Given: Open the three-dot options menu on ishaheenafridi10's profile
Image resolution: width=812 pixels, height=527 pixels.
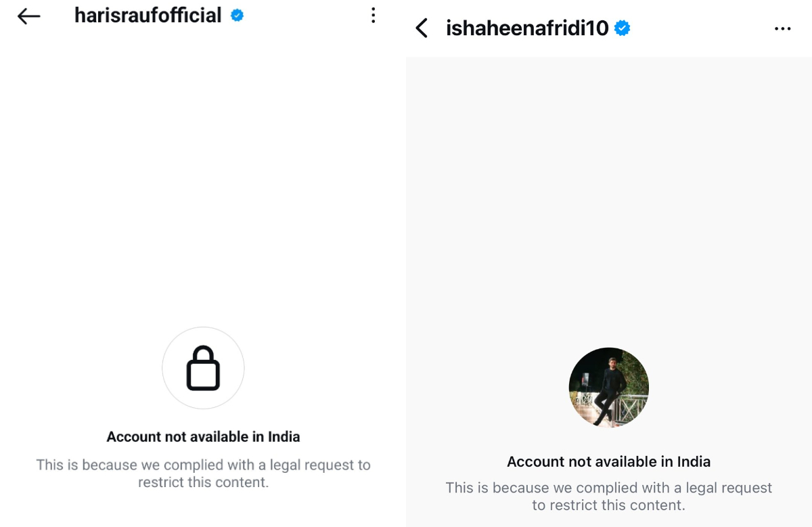Looking at the screenshot, I should point(783,28).
